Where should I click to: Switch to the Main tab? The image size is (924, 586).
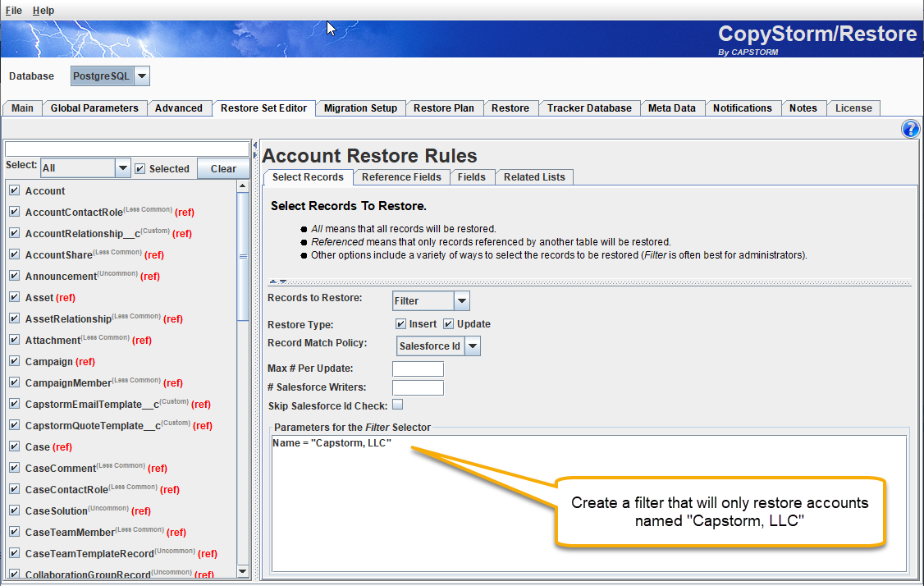(x=22, y=108)
